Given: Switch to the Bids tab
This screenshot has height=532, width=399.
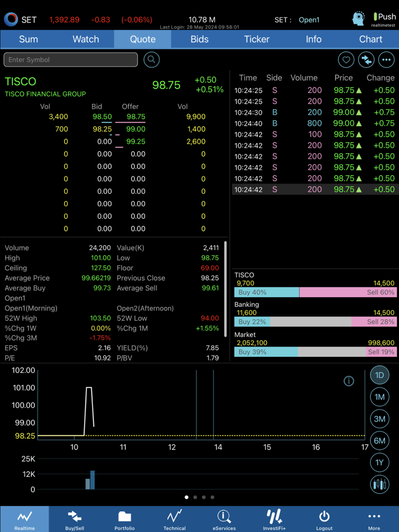Looking at the screenshot, I should pyautogui.click(x=199, y=39).
